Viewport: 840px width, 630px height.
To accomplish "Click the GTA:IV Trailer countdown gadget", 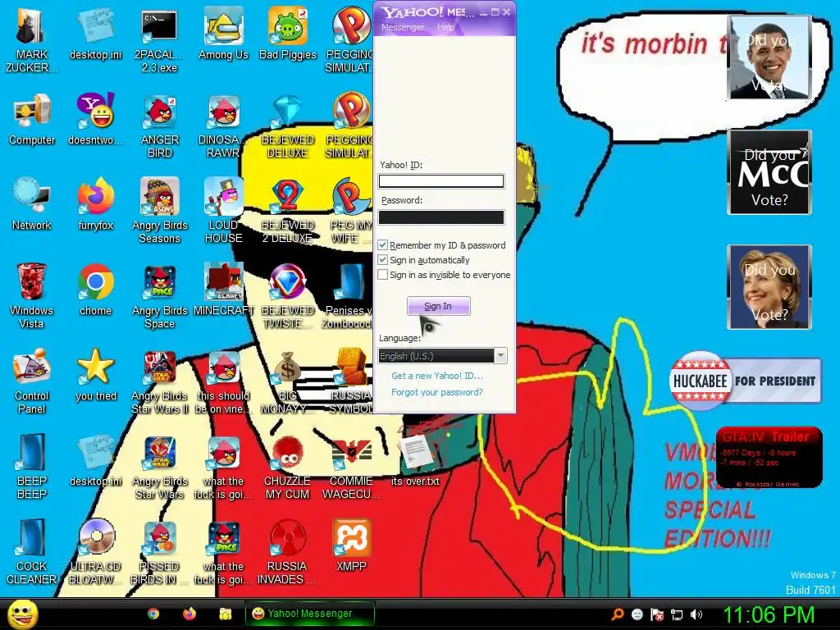I will tap(769, 457).
